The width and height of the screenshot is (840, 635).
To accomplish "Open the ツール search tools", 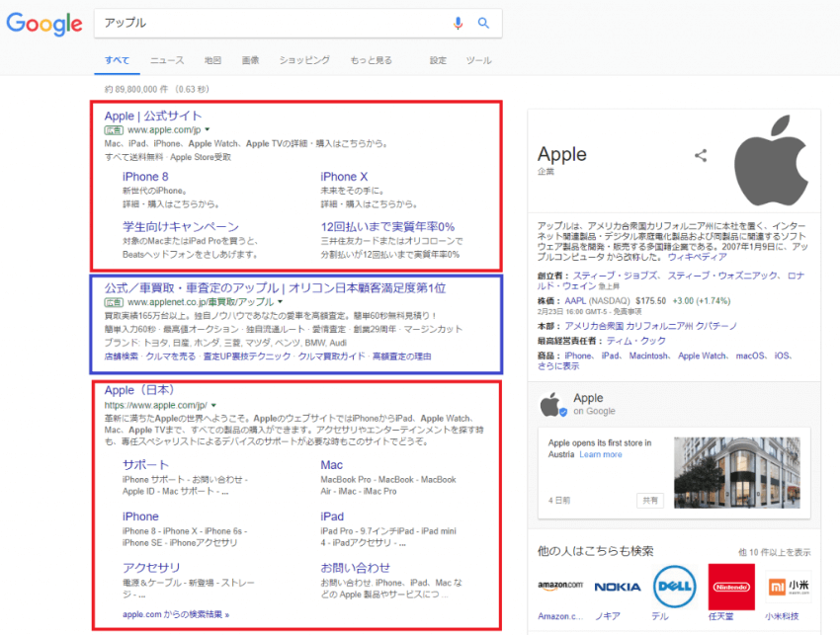I will pos(478,60).
